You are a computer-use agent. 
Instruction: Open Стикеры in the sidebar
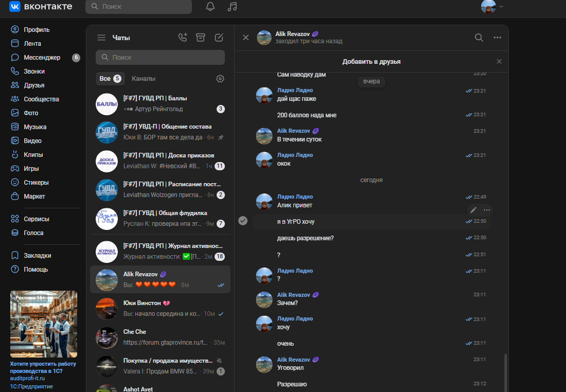[x=30, y=182]
